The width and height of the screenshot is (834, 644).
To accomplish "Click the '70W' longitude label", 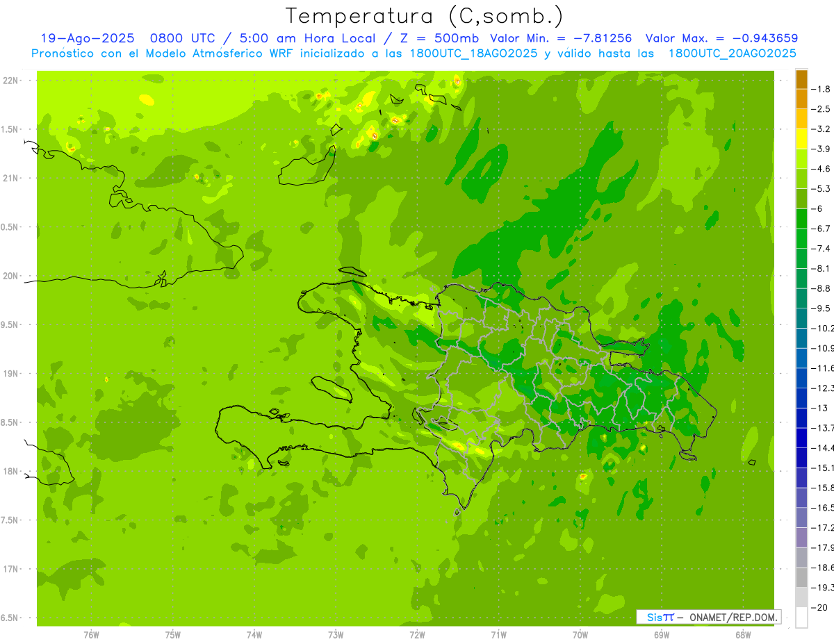I will [580, 634].
